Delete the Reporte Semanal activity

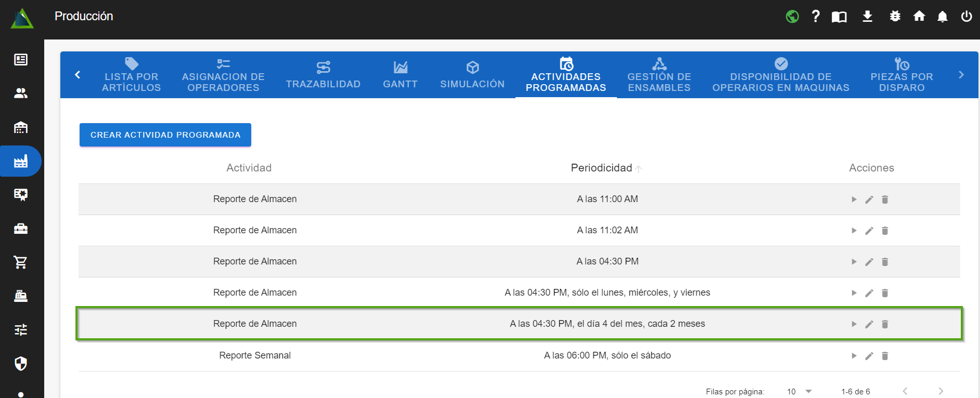(885, 356)
